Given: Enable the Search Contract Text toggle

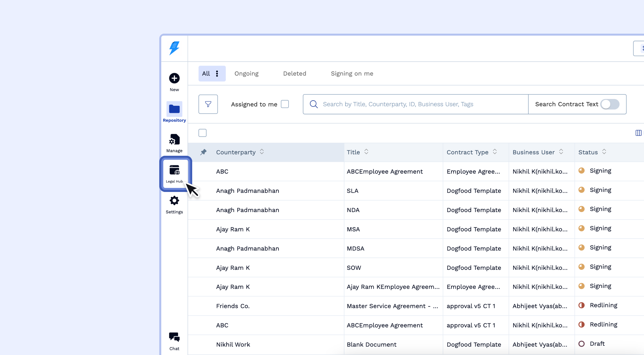Looking at the screenshot, I should pos(610,104).
